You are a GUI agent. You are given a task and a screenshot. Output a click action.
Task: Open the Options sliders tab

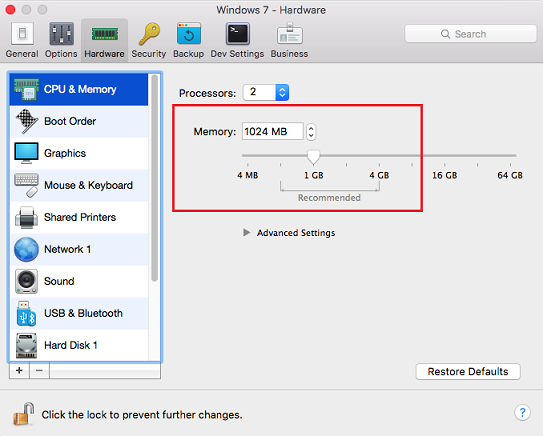(61, 40)
